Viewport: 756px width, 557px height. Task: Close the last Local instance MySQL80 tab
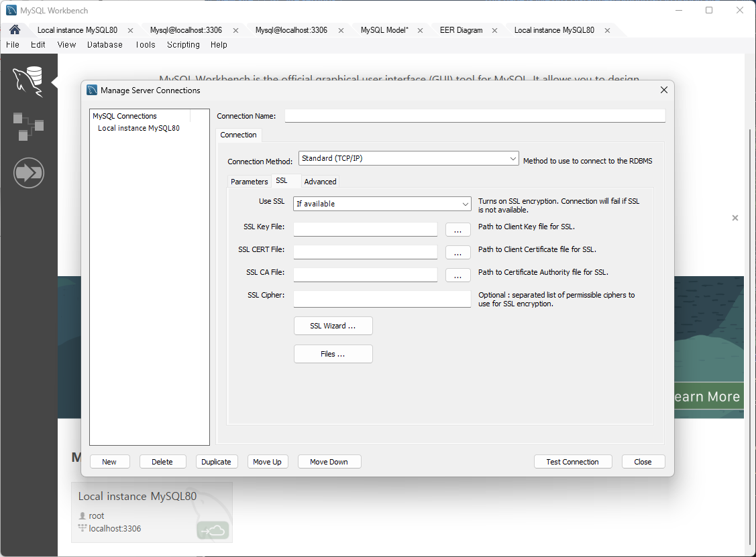pyautogui.click(x=608, y=30)
